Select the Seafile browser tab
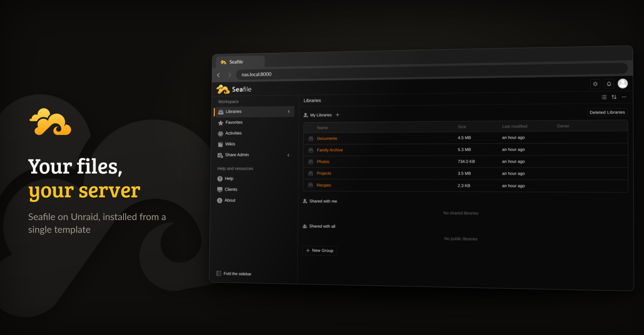This screenshot has height=335, width=644. click(240, 62)
